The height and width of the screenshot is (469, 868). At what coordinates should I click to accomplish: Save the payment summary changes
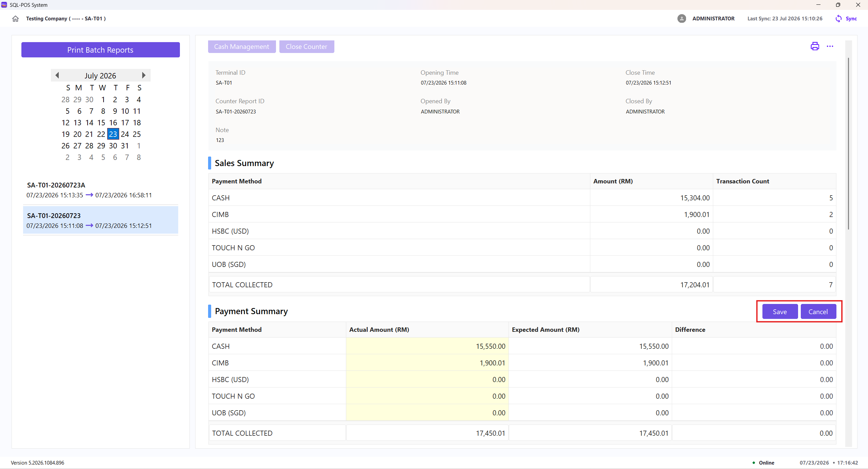click(780, 312)
